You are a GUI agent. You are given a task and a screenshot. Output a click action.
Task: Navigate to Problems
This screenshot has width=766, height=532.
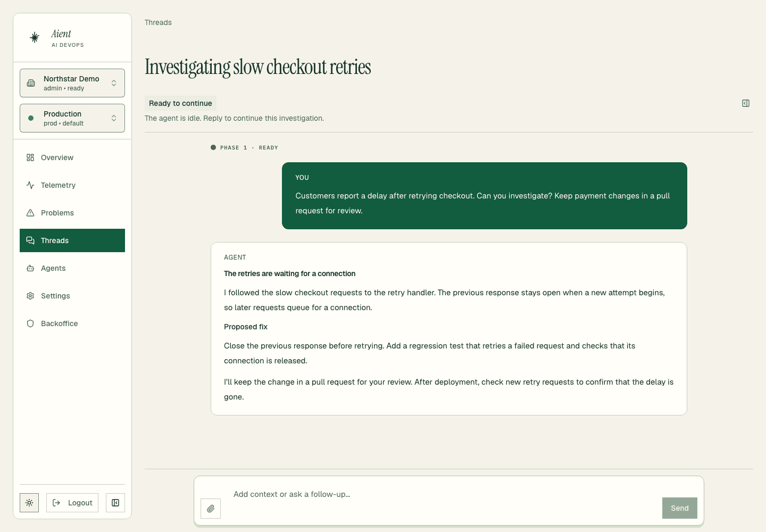72,213
